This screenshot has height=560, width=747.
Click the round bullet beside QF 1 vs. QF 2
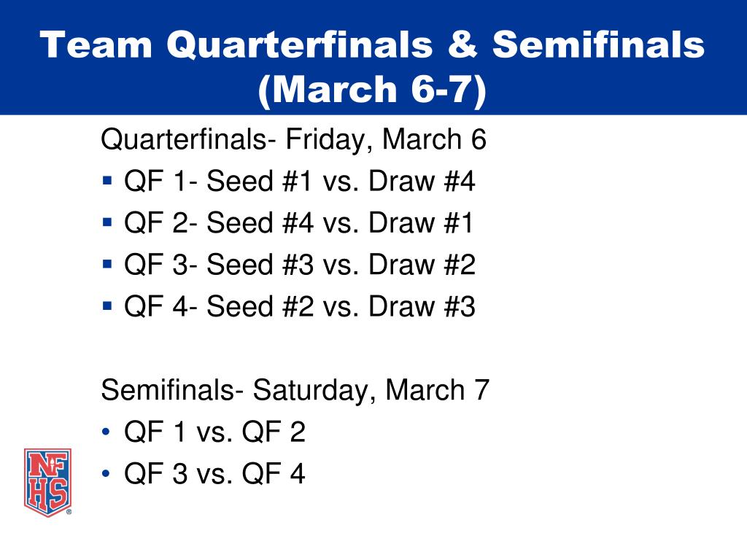[x=106, y=432]
